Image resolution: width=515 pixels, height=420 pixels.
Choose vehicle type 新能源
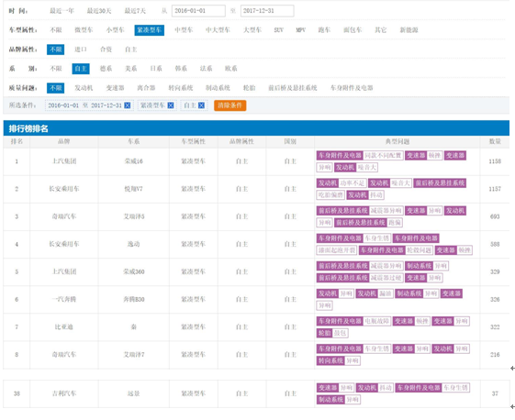[x=409, y=30]
